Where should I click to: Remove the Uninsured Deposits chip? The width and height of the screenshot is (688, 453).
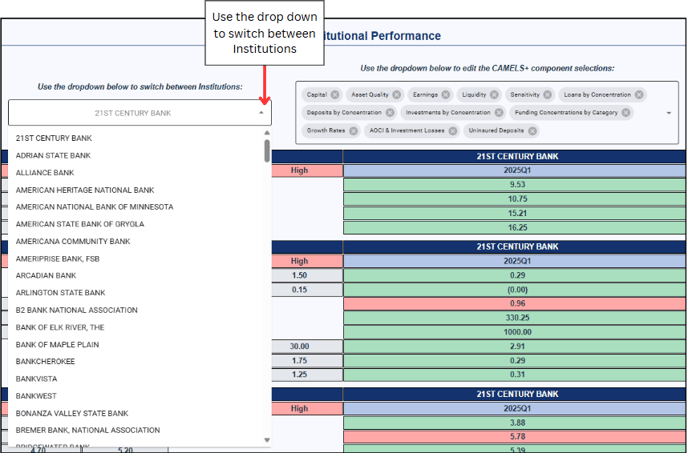pyautogui.click(x=532, y=130)
